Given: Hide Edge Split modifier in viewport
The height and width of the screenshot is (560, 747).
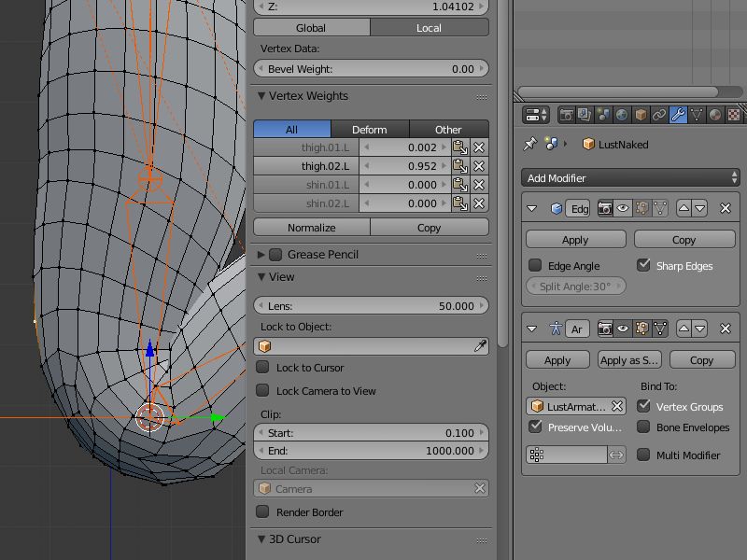Looking at the screenshot, I should tap(623, 209).
